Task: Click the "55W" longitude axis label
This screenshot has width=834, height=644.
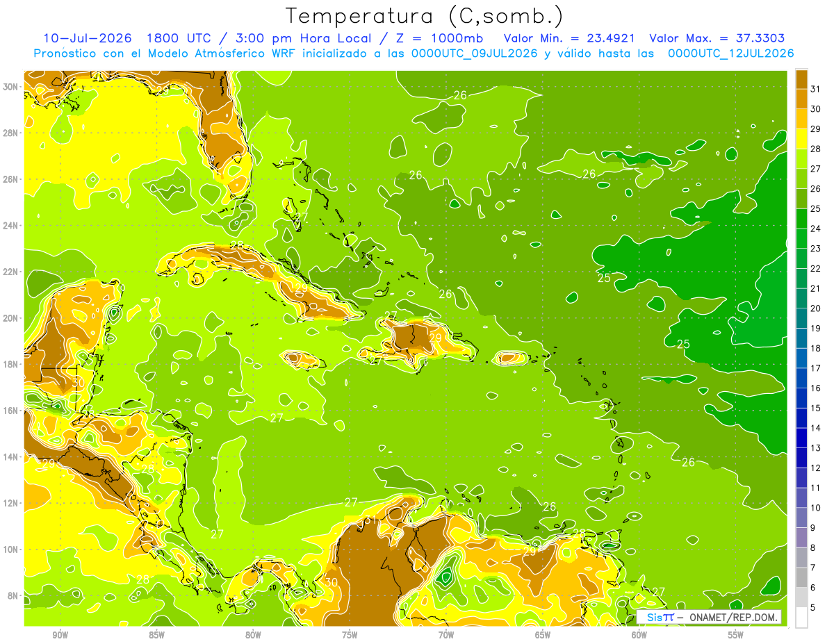Action: tap(736, 635)
